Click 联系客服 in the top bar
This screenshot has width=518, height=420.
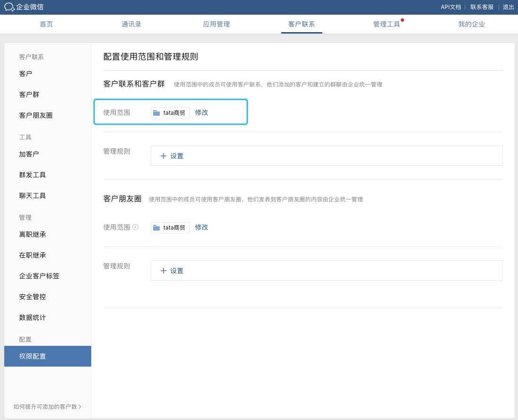tap(482, 7)
